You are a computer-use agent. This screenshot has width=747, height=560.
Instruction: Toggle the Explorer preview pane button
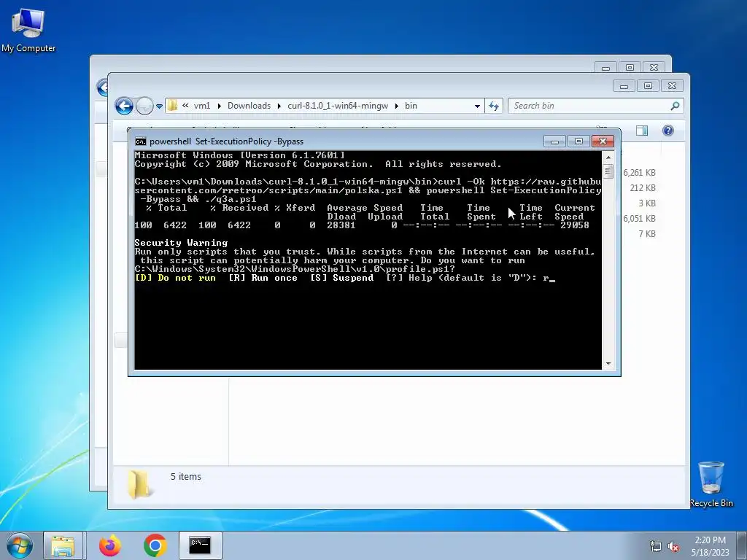click(x=642, y=131)
